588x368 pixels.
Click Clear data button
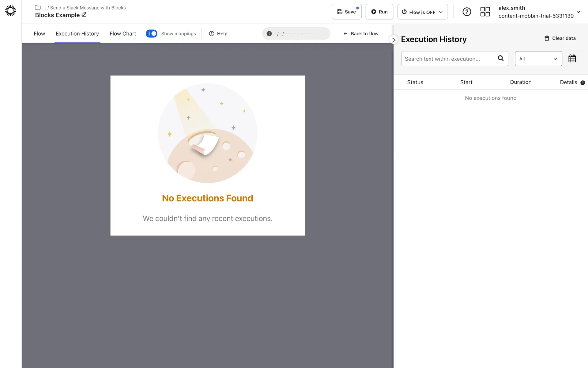(x=560, y=38)
